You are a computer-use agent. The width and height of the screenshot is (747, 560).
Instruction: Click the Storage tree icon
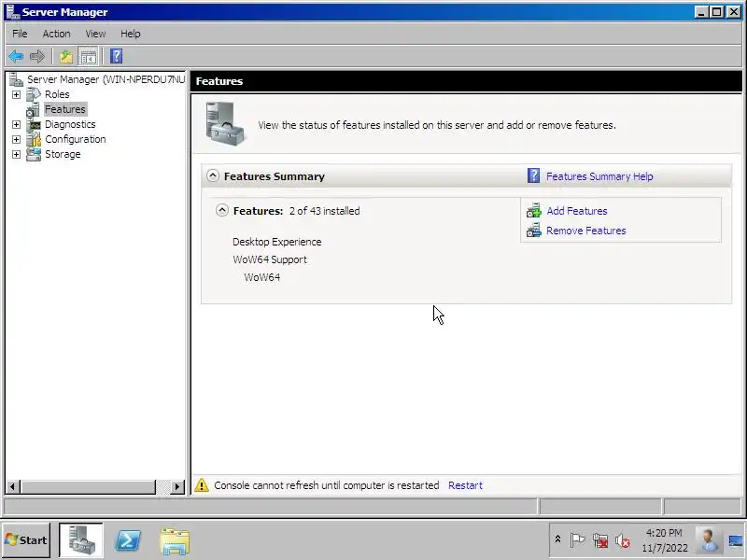(x=34, y=154)
